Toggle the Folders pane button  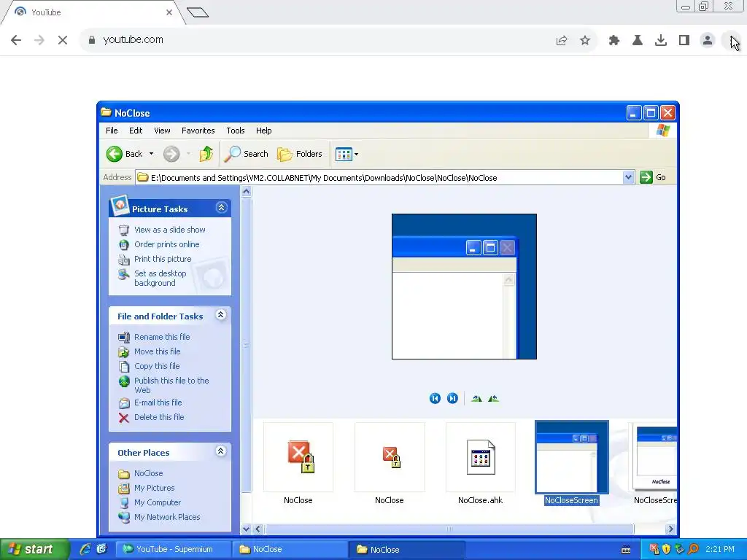(300, 154)
